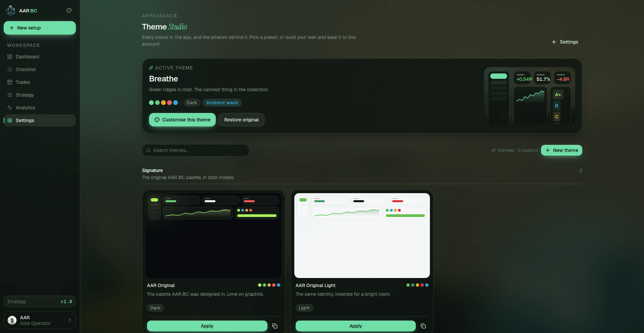Click the red swatch of Breathe theme
The height and width of the screenshot is (333, 644).
pos(169,103)
